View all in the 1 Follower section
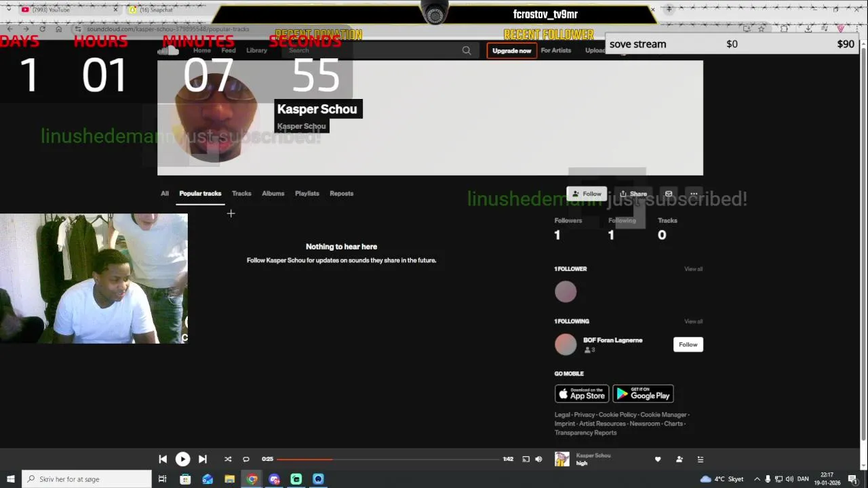The height and width of the screenshot is (488, 868). [693, 269]
